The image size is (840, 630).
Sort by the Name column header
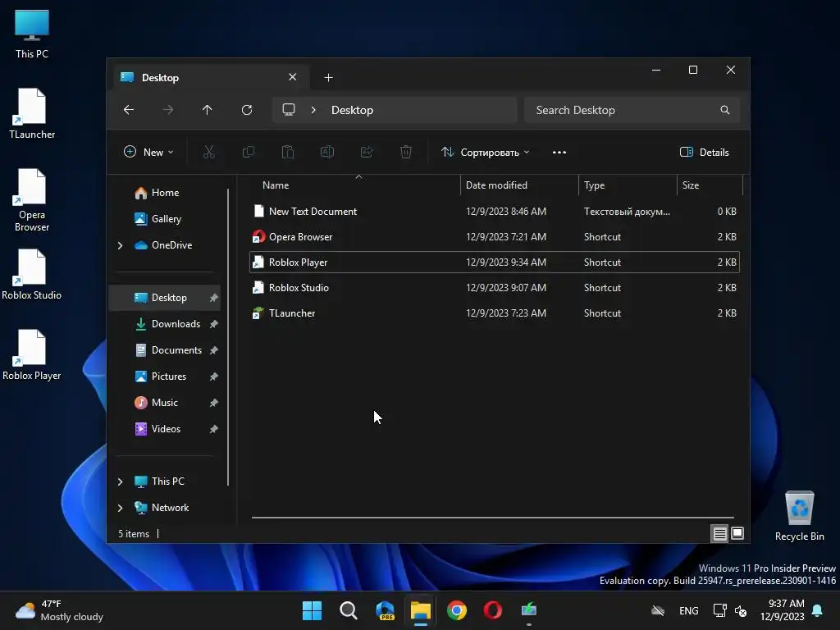(354, 185)
